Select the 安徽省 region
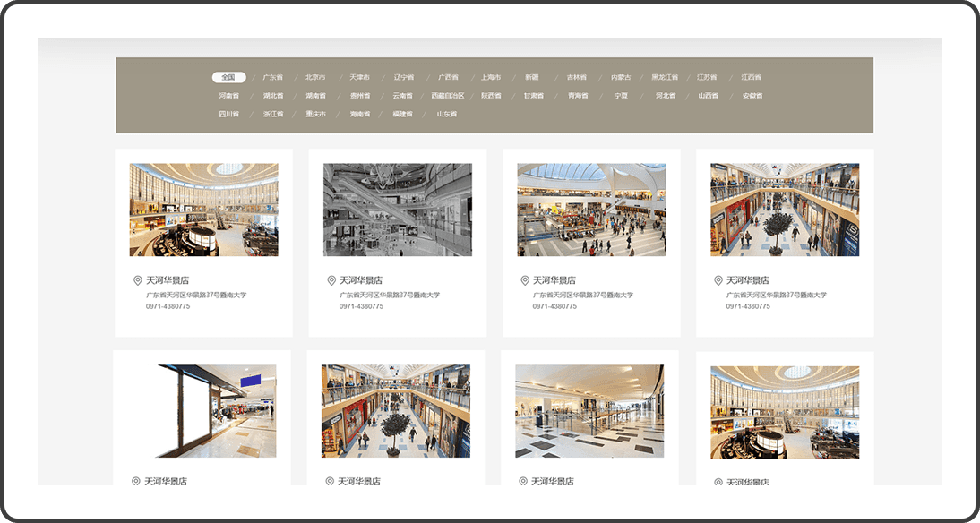 tap(752, 96)
